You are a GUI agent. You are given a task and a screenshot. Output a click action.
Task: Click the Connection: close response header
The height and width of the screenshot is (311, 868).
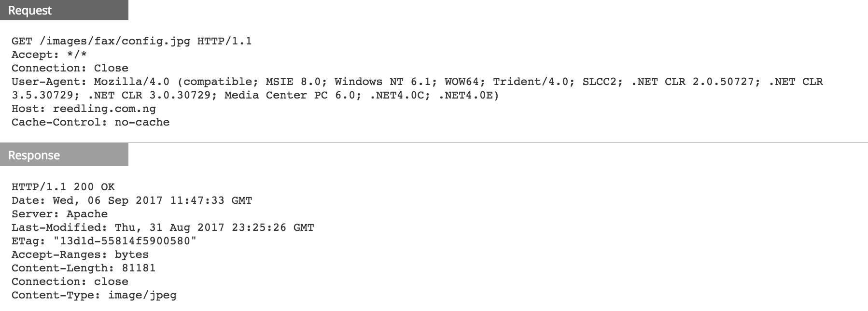[x=70, y=282]
